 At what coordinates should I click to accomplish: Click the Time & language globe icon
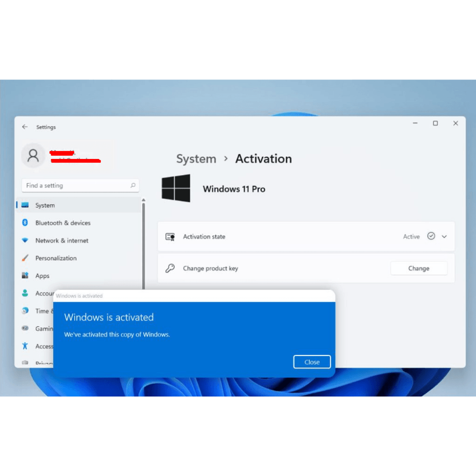tap(25, 310)
